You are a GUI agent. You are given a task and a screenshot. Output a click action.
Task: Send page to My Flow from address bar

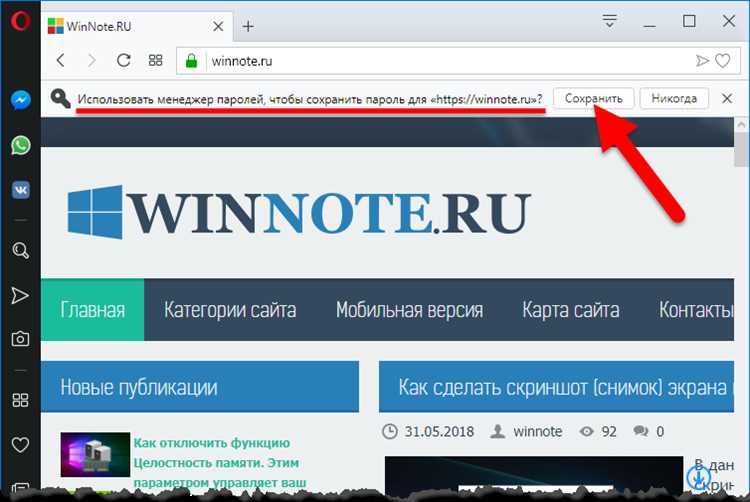[702, 61]
